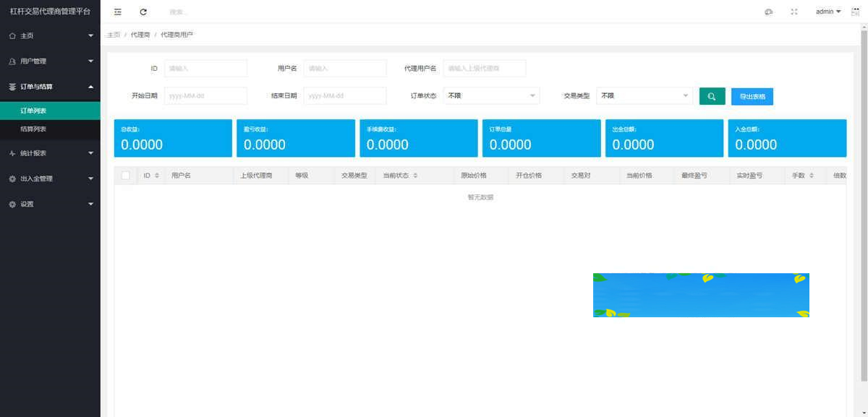Click the 开始日期 date input field

tap(205, 95)
